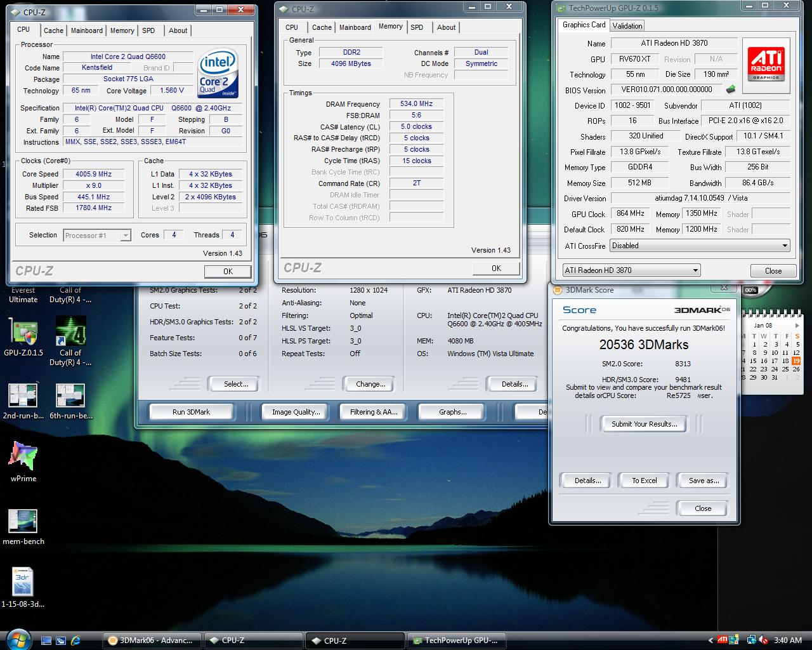Switch to Cache tab in left CPU-Z
Viewport: 812px width, 650px height.
(x=53, y=30)
